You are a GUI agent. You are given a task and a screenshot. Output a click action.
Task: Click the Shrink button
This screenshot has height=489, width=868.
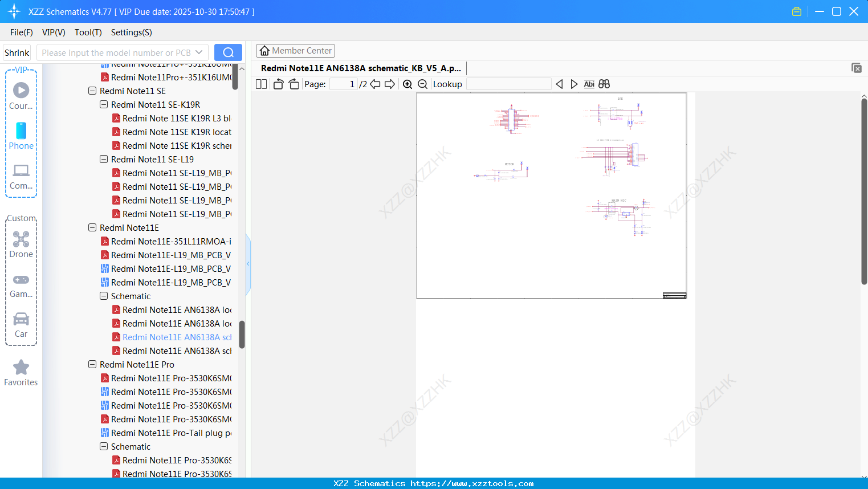click(17, 52)
